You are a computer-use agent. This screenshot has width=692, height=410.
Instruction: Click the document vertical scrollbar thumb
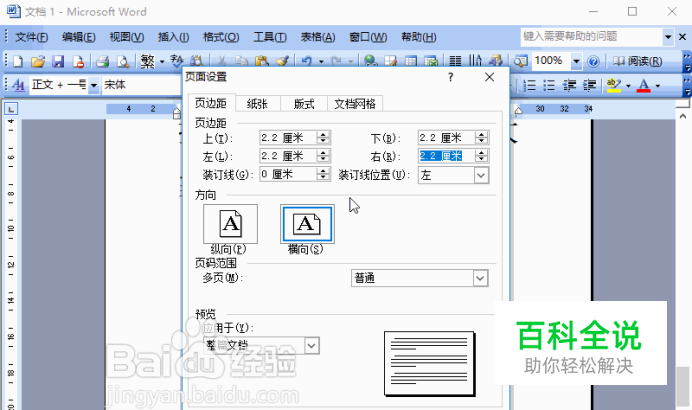click(x=683, y=387)
